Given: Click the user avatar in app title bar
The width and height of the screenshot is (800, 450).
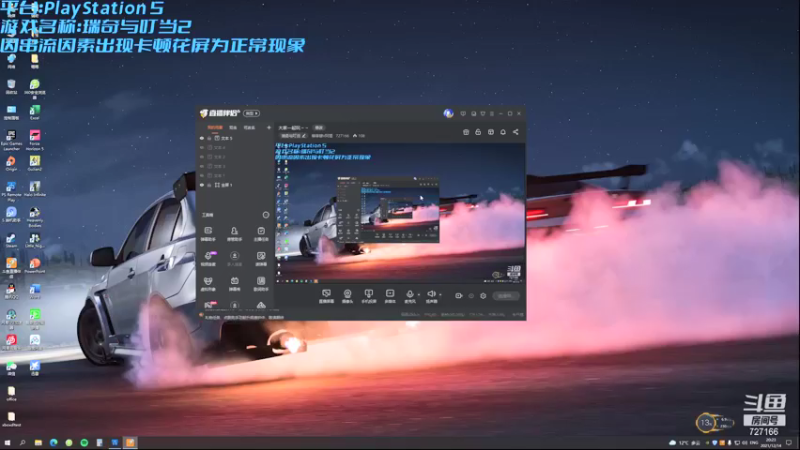Looking at the screenshot, I should point(448,113).
